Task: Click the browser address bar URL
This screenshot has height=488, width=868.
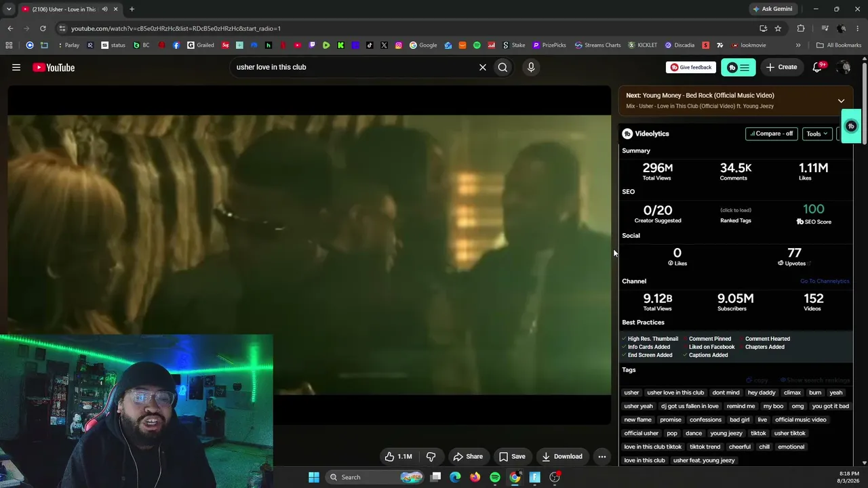Action: 176,28
